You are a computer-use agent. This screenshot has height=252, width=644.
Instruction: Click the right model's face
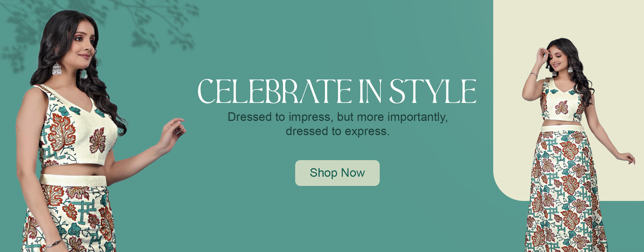(558, 58)
